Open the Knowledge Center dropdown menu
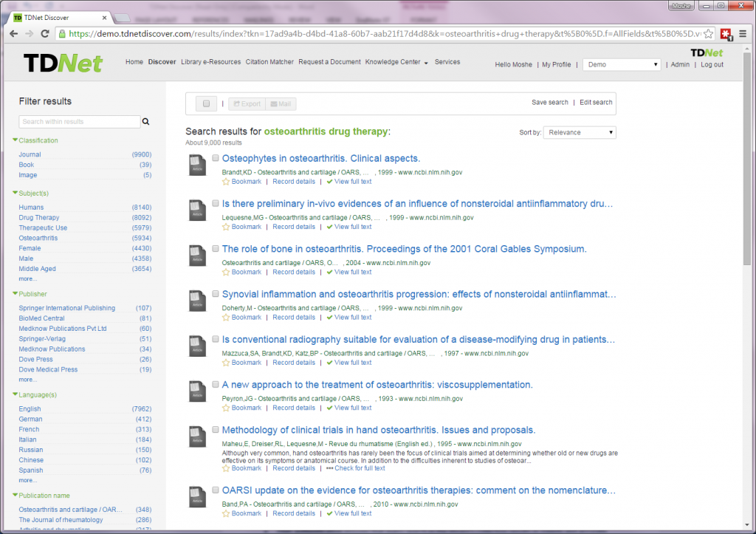Image resolution: width=756 pixels, height=534 pixels. [x=396, y=62]
